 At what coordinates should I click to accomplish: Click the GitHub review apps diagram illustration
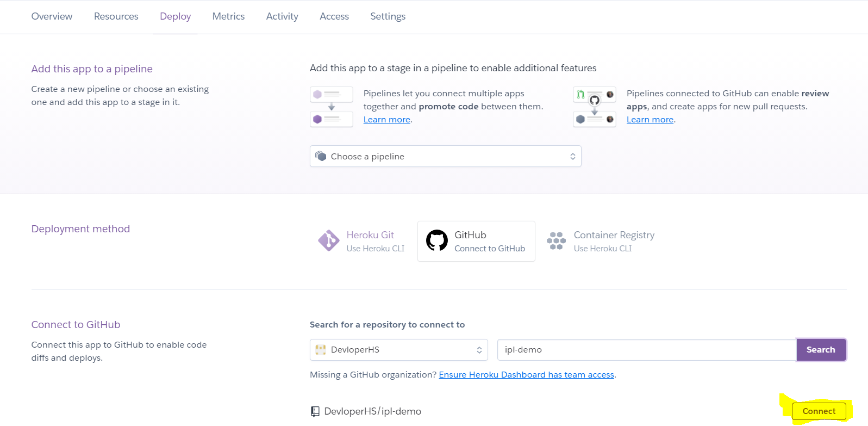pyautogui.click(x=595, y=107)
